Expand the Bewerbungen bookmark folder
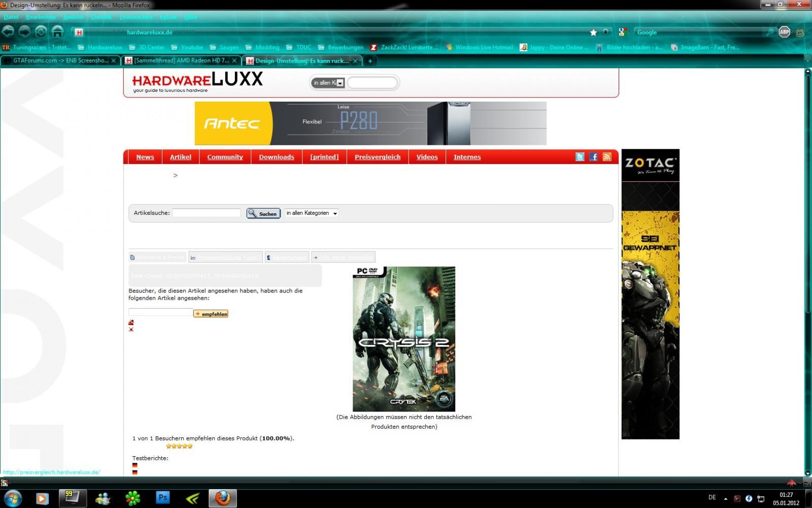Viewport: 812px width, 508px height. [x=341, y=47]
